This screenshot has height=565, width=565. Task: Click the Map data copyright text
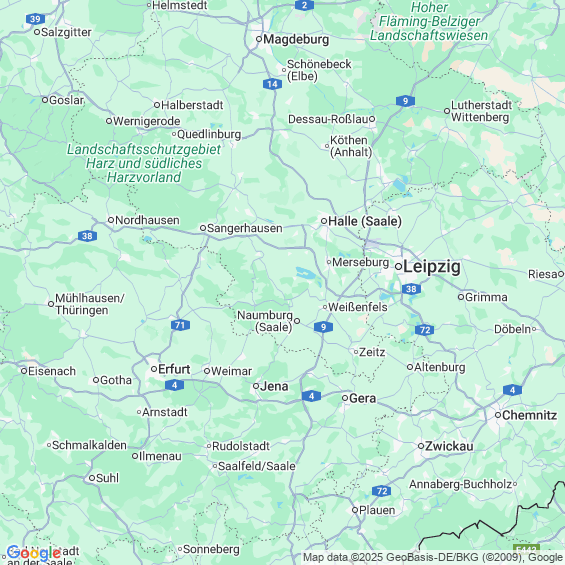(433, 557)
